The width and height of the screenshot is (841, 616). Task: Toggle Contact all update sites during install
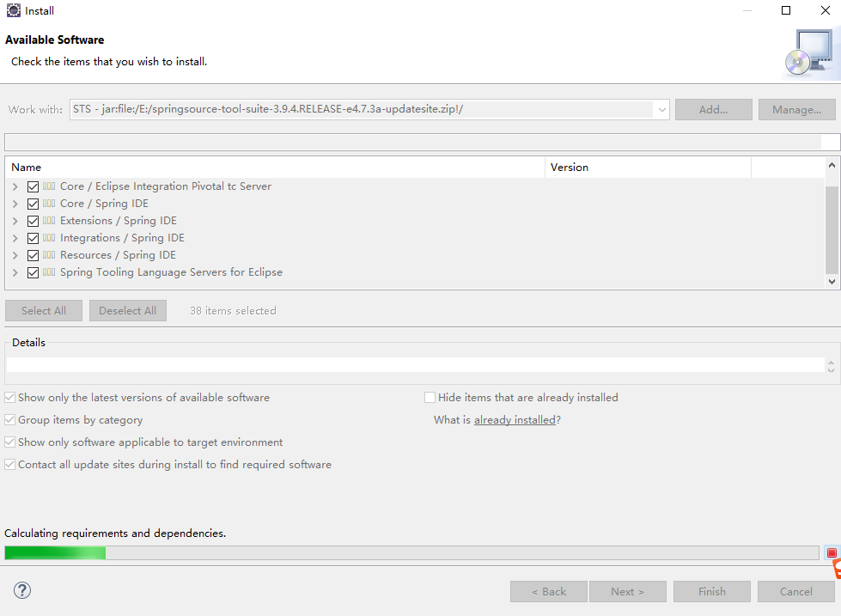point(9,465)
